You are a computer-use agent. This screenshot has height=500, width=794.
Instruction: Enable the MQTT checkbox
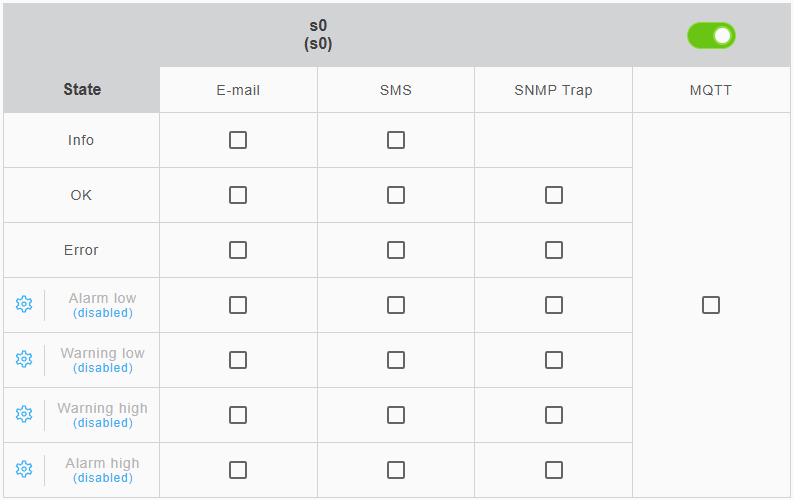pyautogui.click(x=711, y=305)
